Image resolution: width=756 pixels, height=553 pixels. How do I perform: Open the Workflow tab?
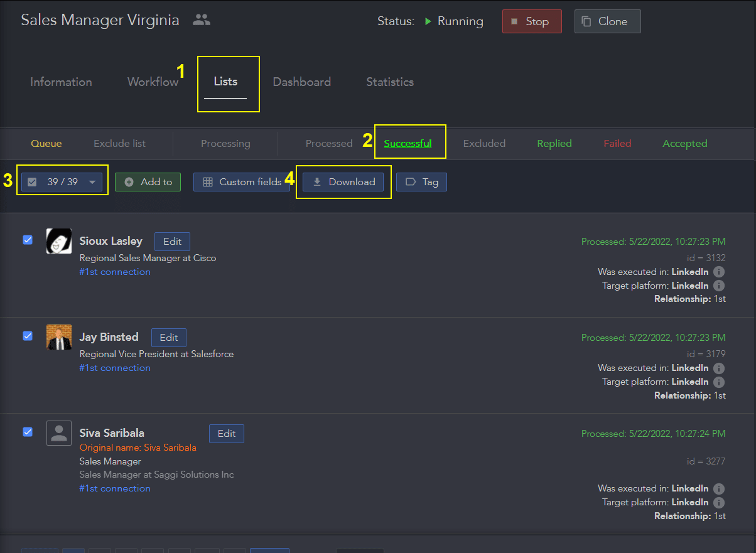[x=153, y=82]
